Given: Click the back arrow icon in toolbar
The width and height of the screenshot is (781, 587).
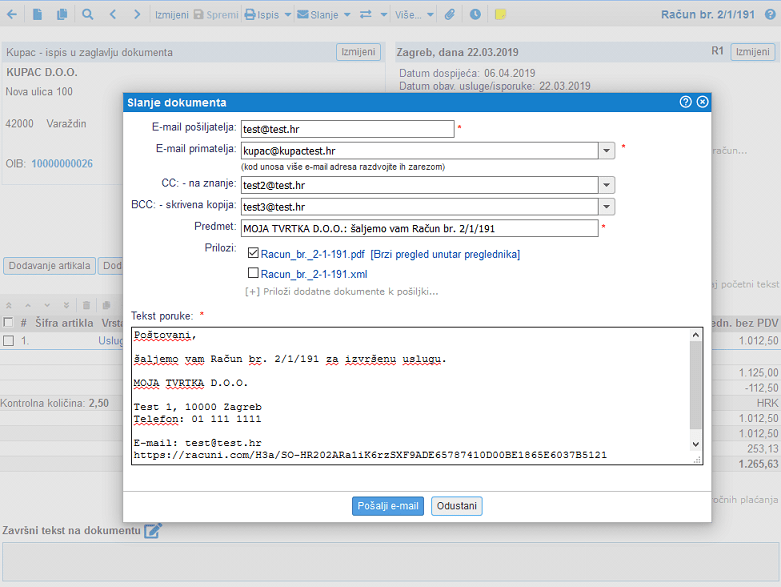Looking at the screenshot, I should [x=13, y=15].
